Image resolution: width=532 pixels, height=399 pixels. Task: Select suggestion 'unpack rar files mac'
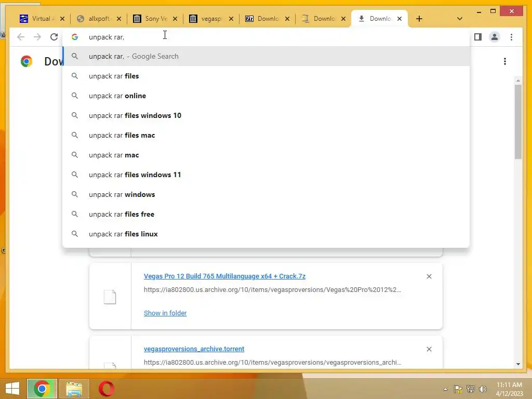click(x=267, y=135)
